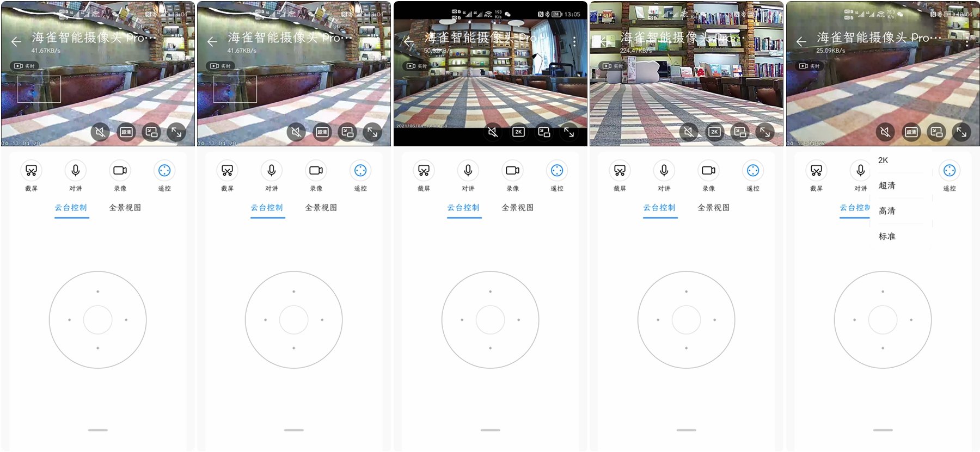Tap the 实时 live badge on the 50.32KB/s screen
This screenshot has width=980, height=452.
(418, 66)
